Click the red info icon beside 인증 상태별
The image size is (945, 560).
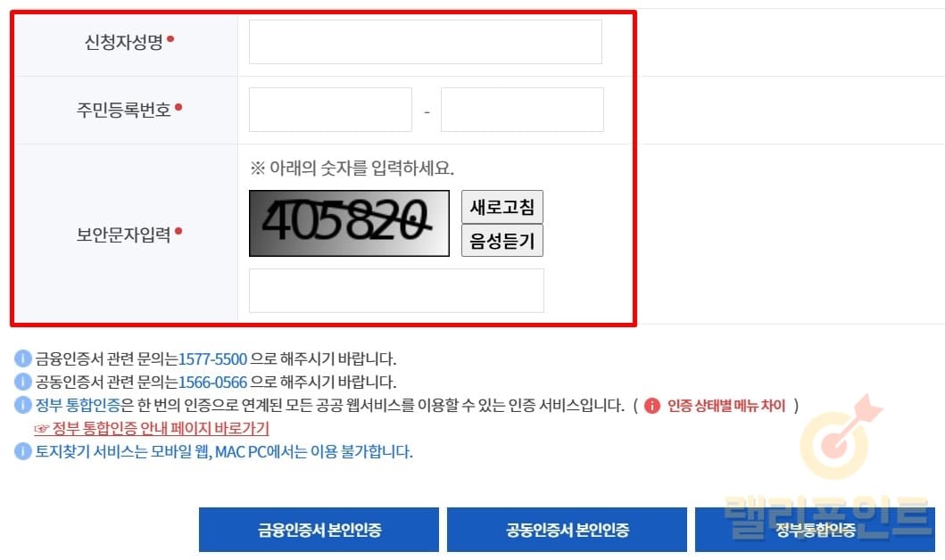[x=652, y=406]
